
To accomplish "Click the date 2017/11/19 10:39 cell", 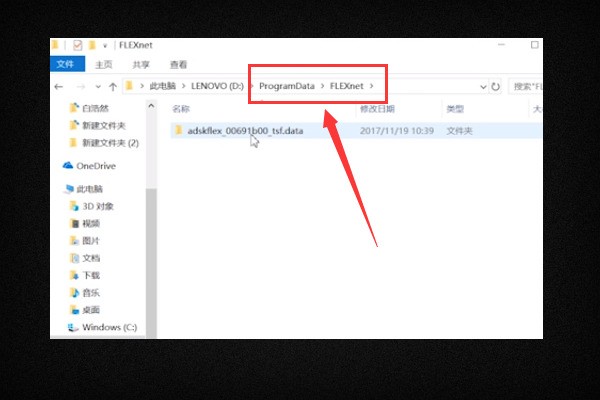I will [x=397, y=131].
